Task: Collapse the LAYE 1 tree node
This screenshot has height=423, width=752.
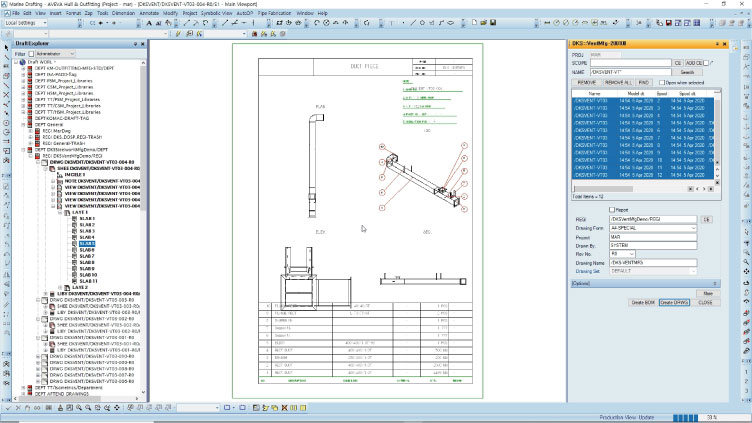Action: point(60,212)
